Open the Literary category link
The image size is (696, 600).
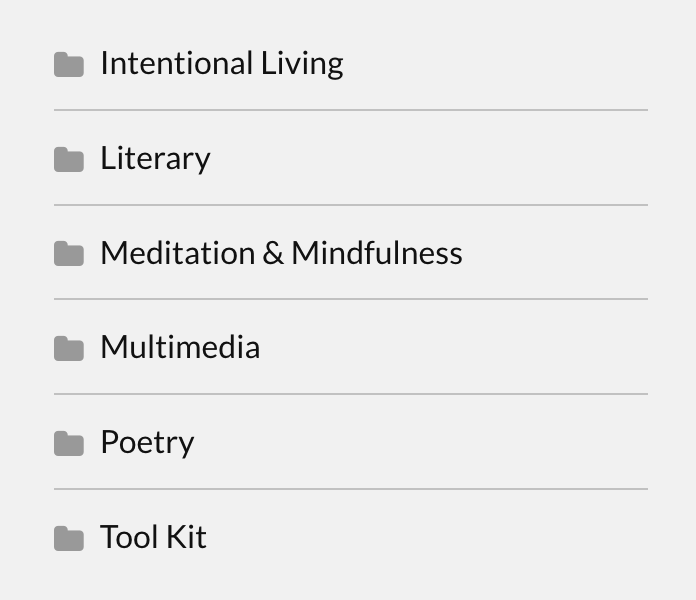[155, 159]
